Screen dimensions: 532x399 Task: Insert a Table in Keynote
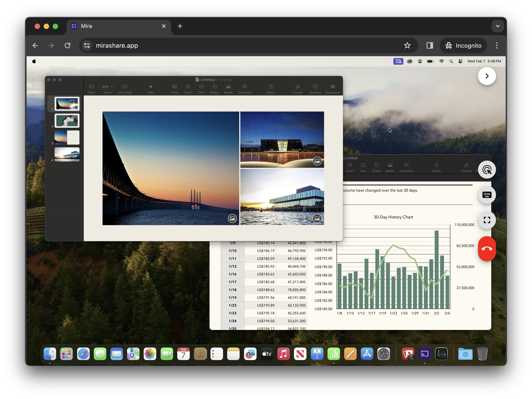[x=175, y=87]
